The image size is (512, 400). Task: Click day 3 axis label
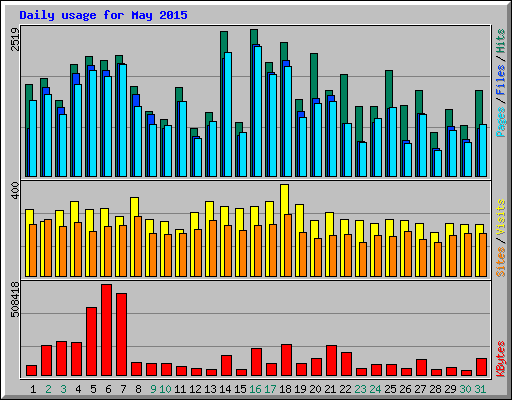tap(63, 389)
